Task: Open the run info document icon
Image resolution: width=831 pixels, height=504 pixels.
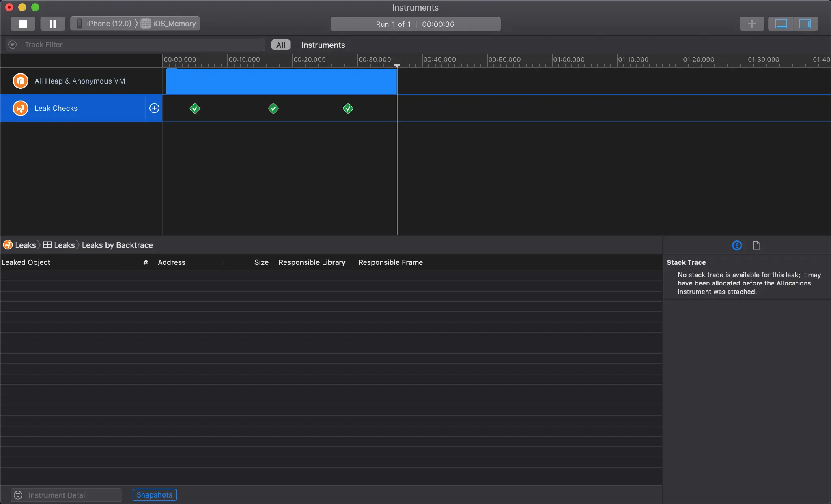Action: pos(756,245)
